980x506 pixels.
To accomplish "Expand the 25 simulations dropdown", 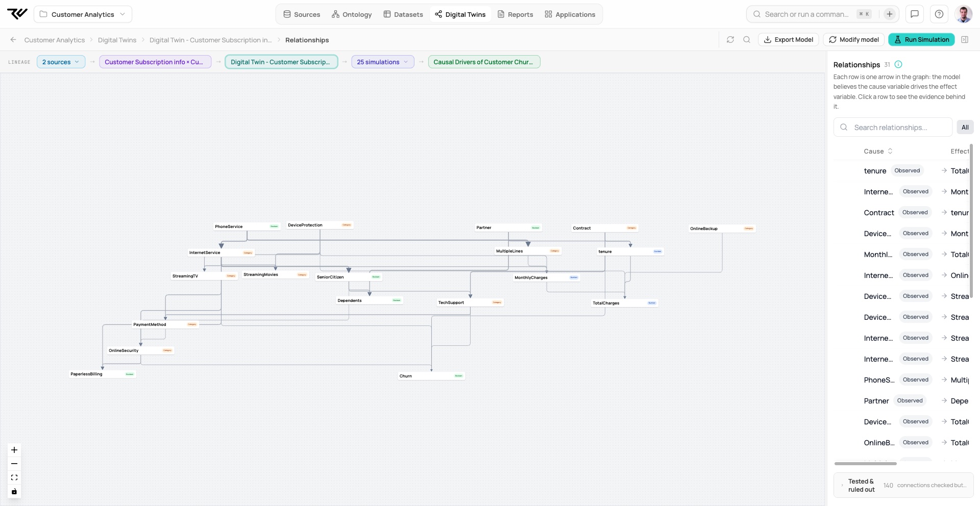I will [383, 62].
